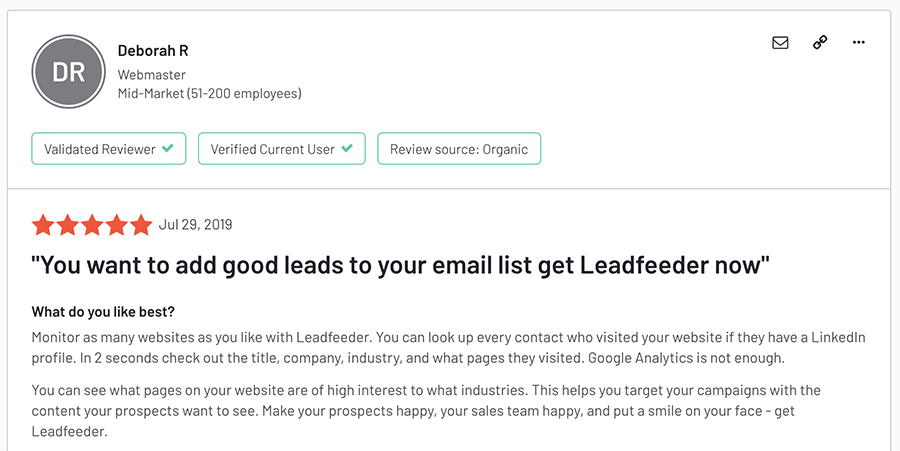
Task: Click the envelope email icon
Action: point(780,43)
